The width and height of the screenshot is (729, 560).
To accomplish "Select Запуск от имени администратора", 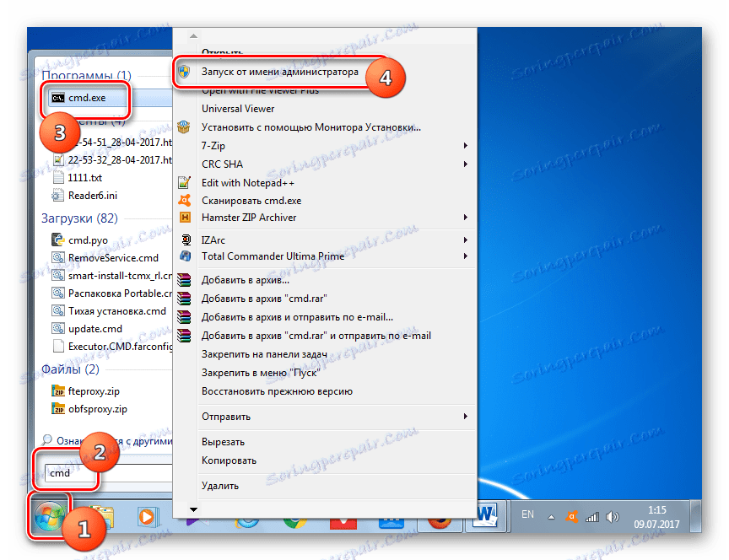I will pyautogui.click(x=280, y=72).
